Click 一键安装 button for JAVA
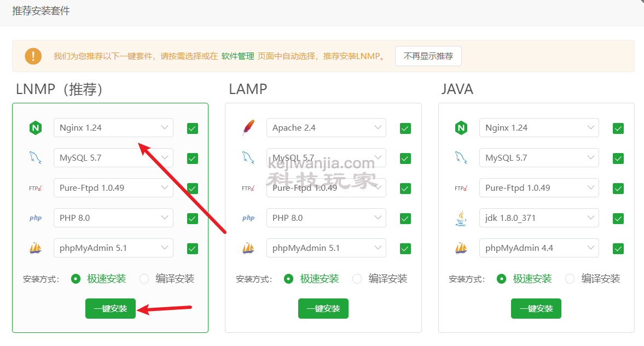644x346 pixels. [536, 309]
